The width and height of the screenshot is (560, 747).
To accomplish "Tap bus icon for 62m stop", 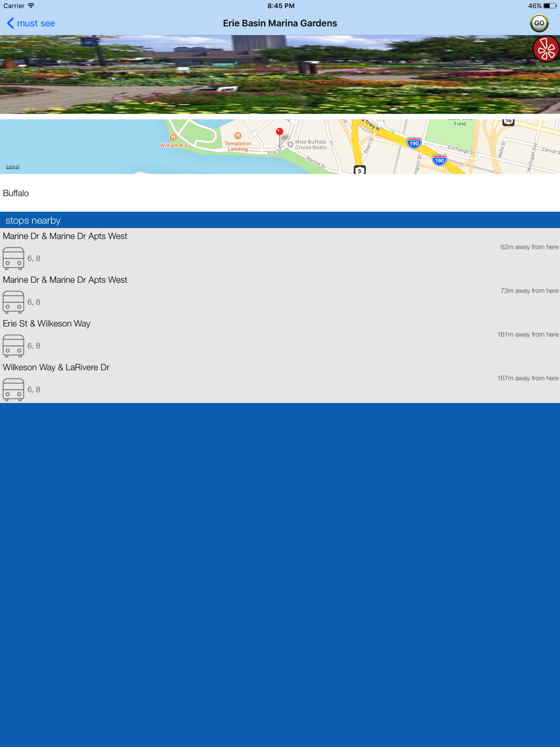I will click(x=13, y=258).
